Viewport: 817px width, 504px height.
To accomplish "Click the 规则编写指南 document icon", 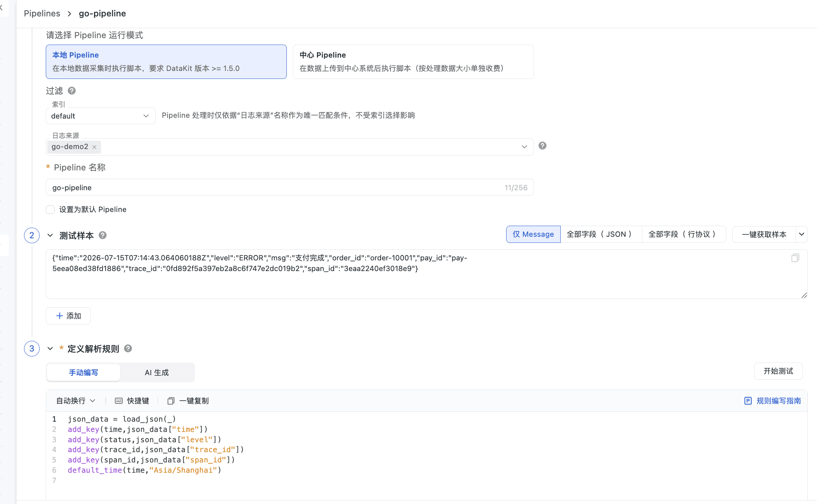I will click(748, 401).
